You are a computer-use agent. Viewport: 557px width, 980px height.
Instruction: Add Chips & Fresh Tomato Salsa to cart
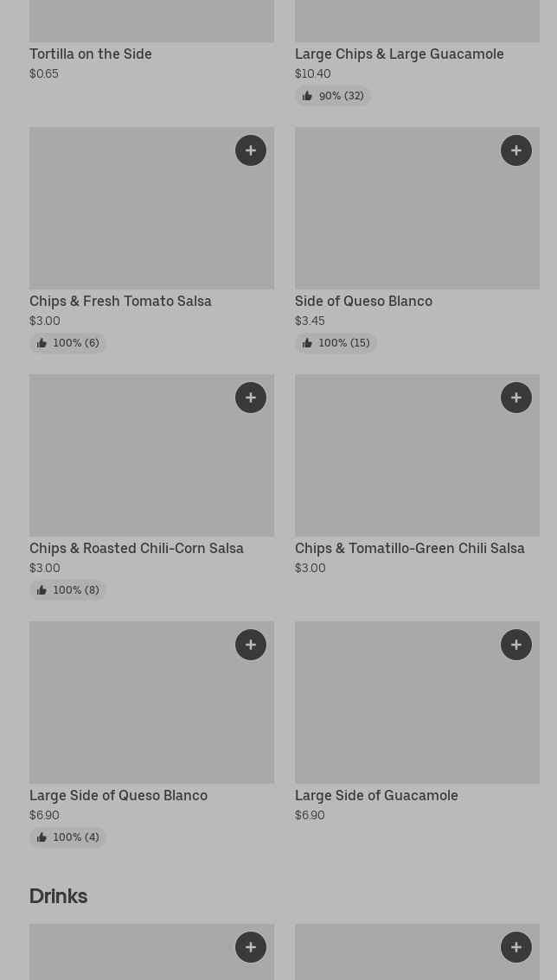click(251, 150)
